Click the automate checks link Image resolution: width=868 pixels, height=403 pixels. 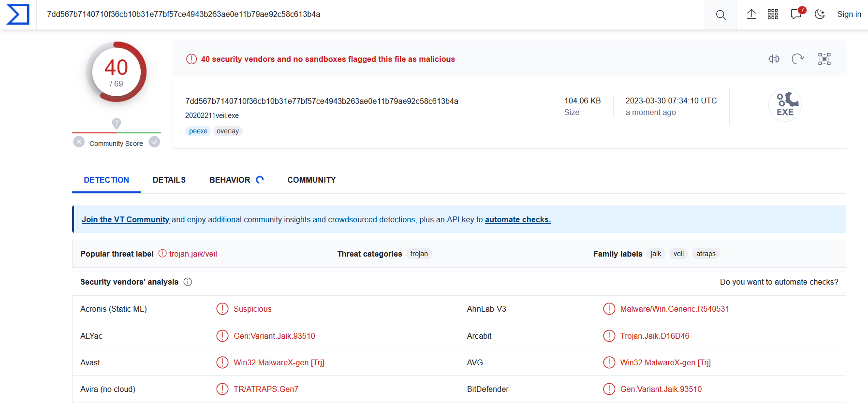click(x=517, y=219)
